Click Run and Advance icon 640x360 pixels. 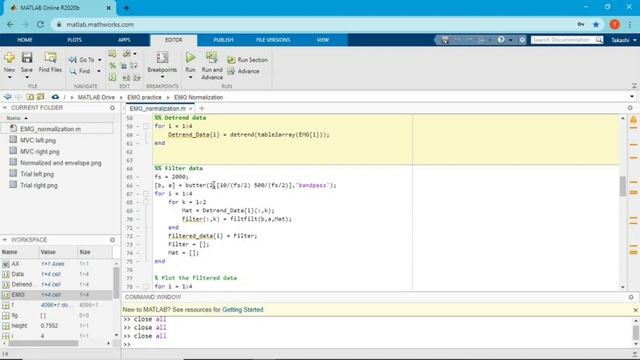[211, 58]
